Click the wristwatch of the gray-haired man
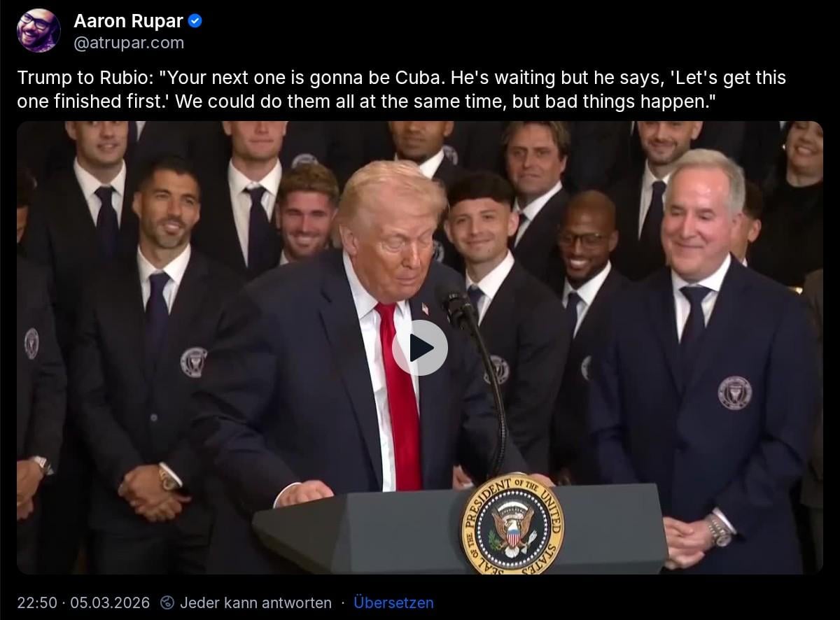840x620 pixels. (717, 530)
